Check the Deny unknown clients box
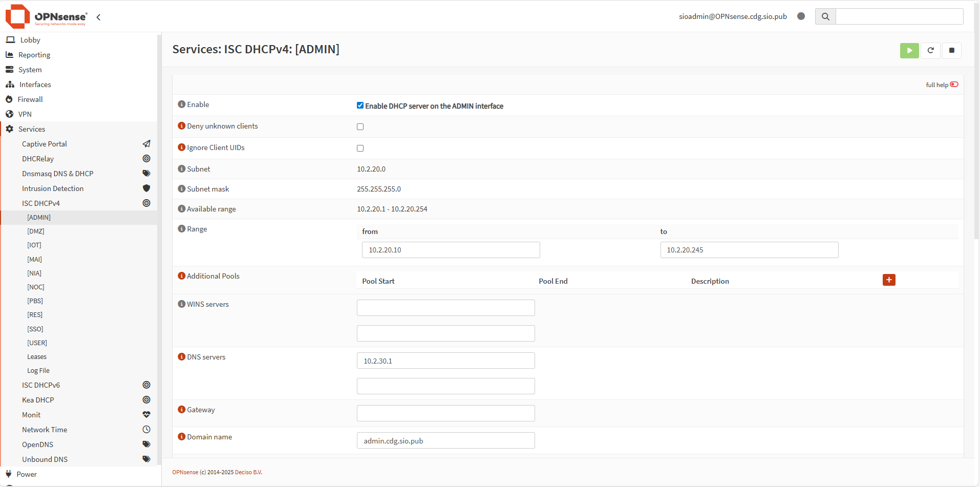Viewport: 980px width, 487px height. [360, 126]
